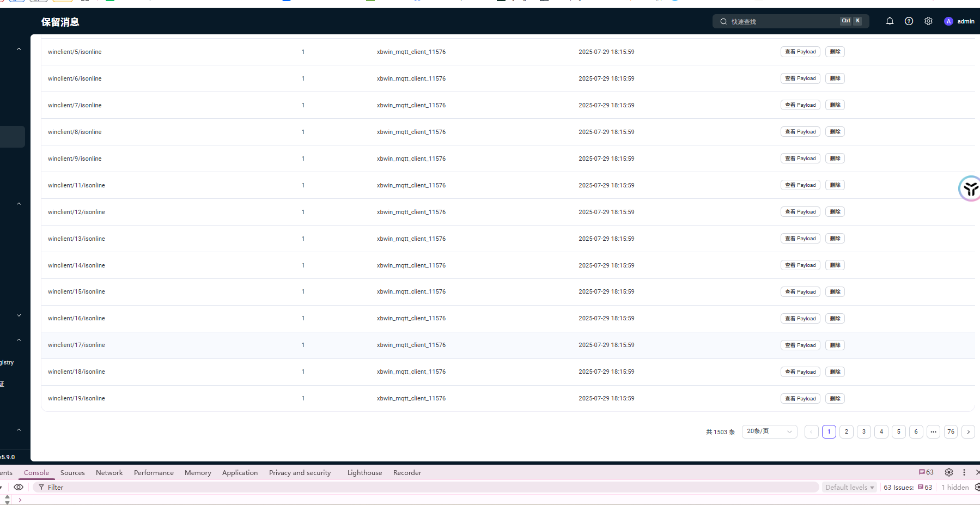Toggle the console live expression eye icon

coord(19,487)
